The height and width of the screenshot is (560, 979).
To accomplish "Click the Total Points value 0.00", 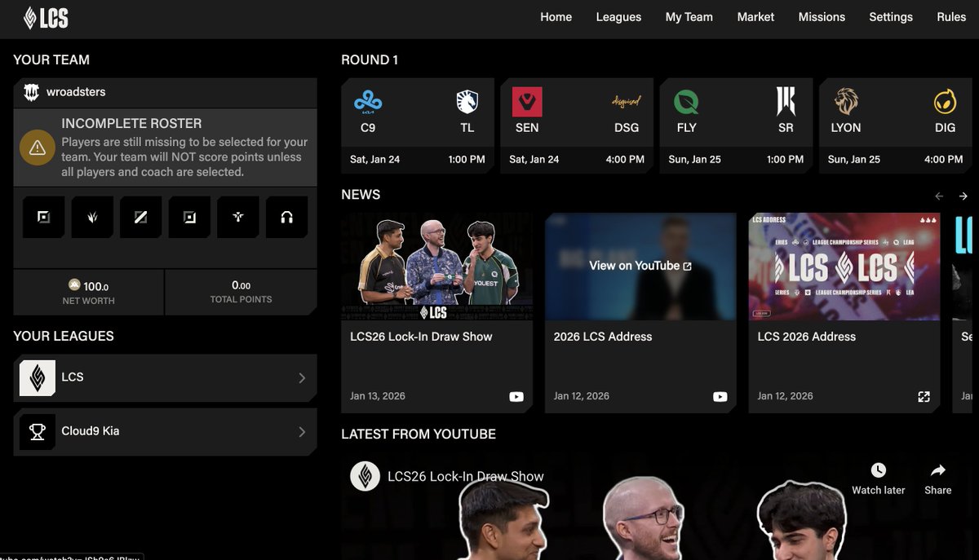I will [241, 285].
